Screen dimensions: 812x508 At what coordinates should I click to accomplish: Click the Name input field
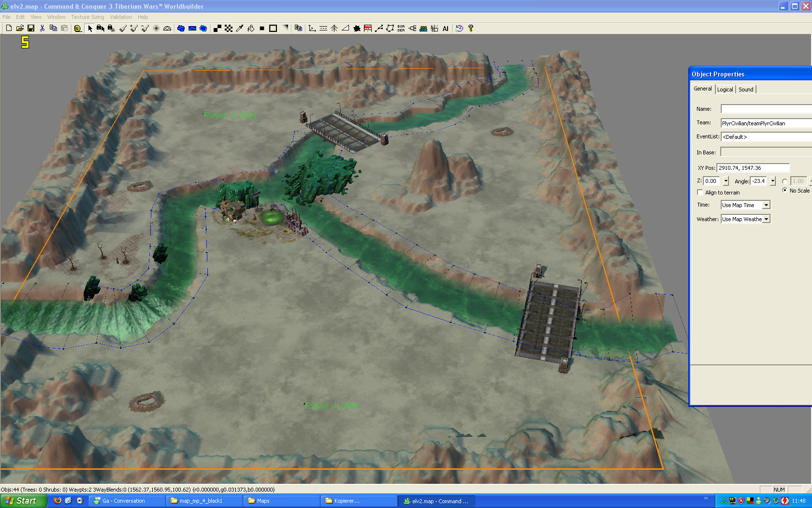tap(766, 109)
